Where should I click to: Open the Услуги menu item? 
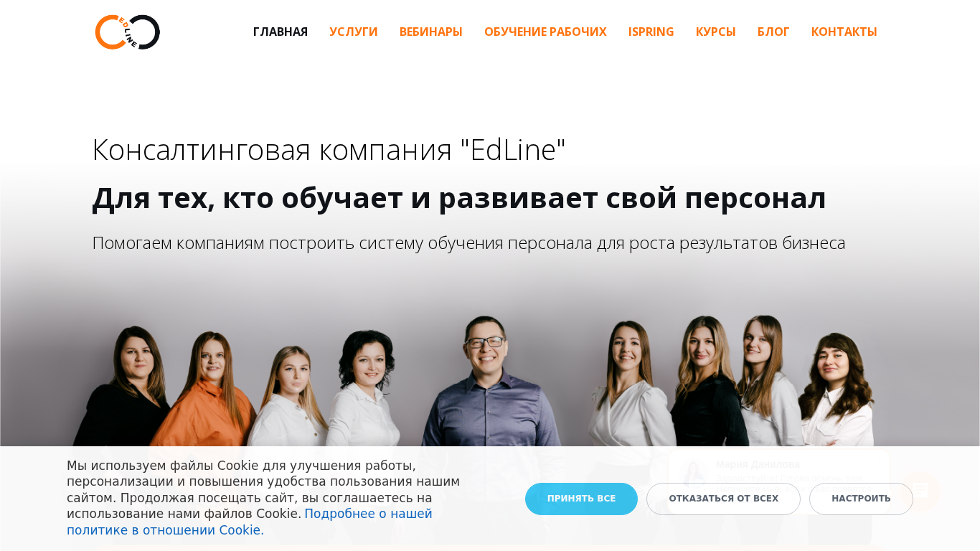coord(354,32)
